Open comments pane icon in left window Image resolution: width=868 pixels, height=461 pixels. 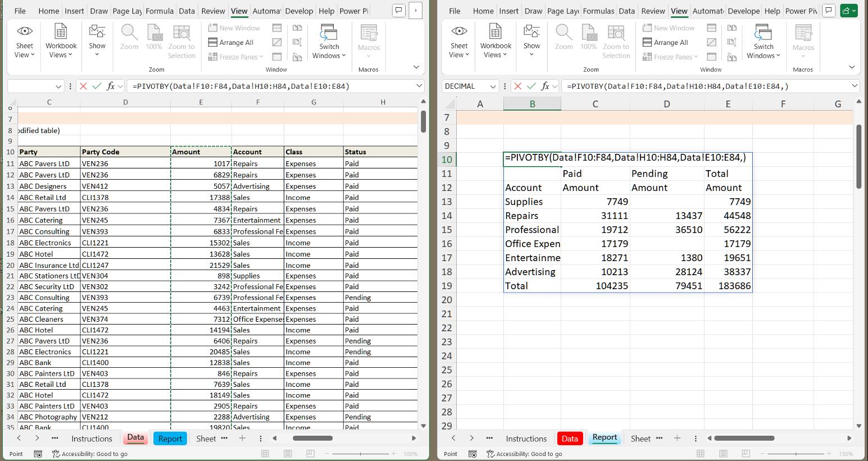398,11
